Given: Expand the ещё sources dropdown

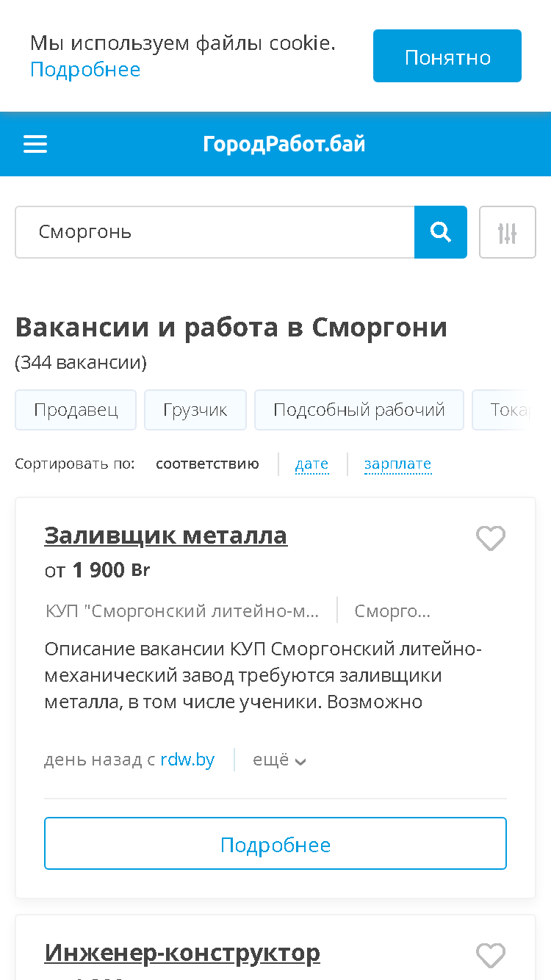Looking at the screenshot, I should (279, 760).
